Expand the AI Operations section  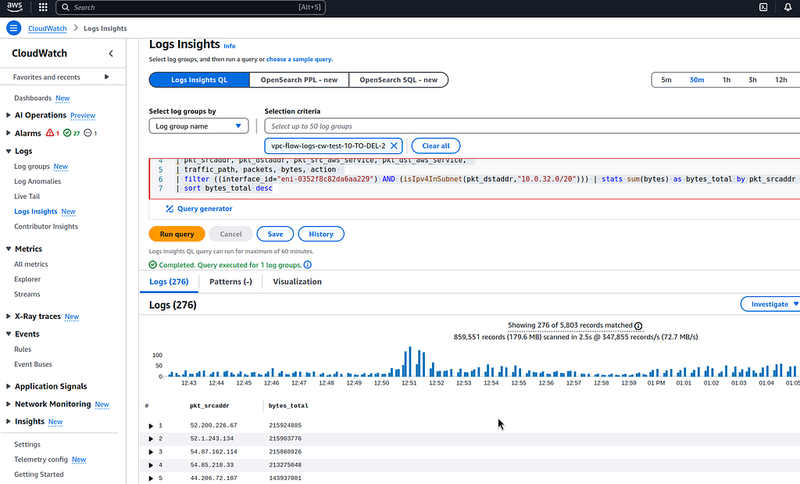(8, 115)
